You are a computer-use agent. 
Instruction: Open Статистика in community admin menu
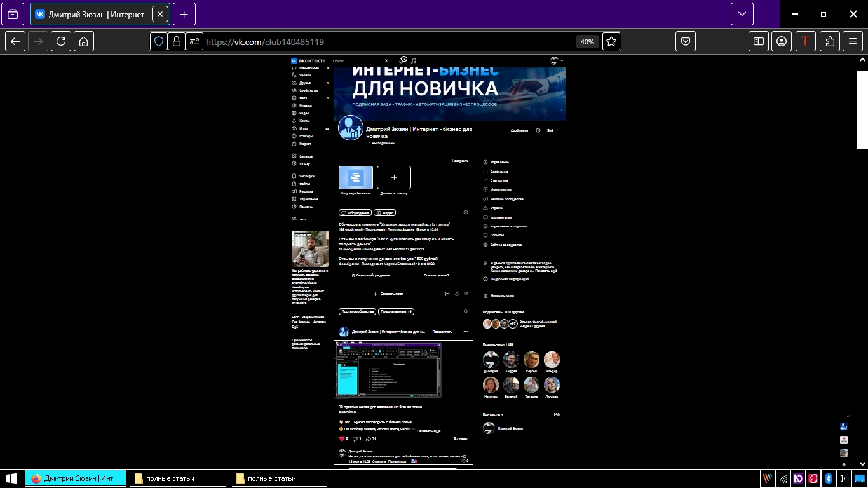click(496, 180)
